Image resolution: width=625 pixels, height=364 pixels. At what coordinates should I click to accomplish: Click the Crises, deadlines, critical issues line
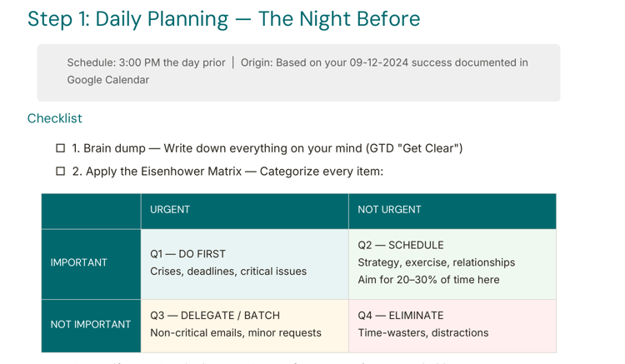228,272
